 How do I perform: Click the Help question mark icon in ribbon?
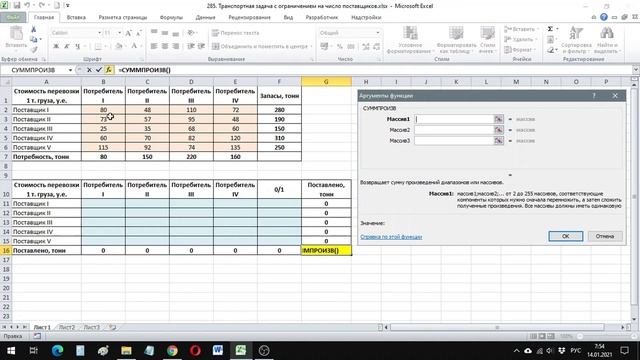[604, 17]
